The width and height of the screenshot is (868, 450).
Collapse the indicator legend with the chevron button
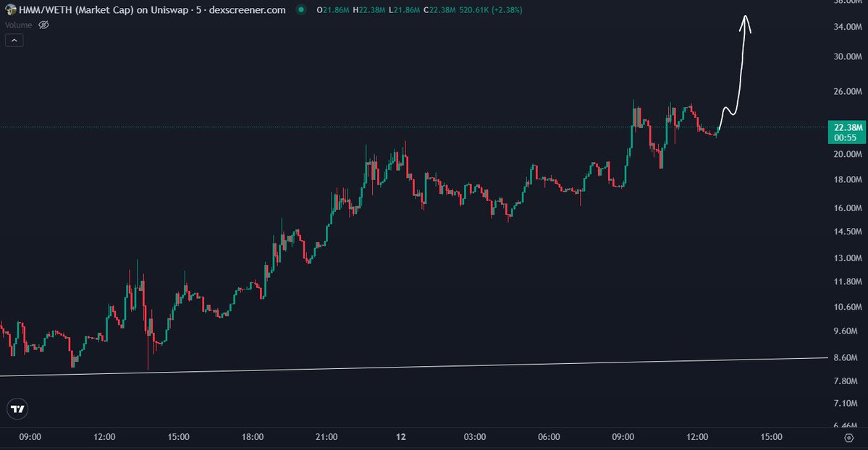[x=14, y=41]
